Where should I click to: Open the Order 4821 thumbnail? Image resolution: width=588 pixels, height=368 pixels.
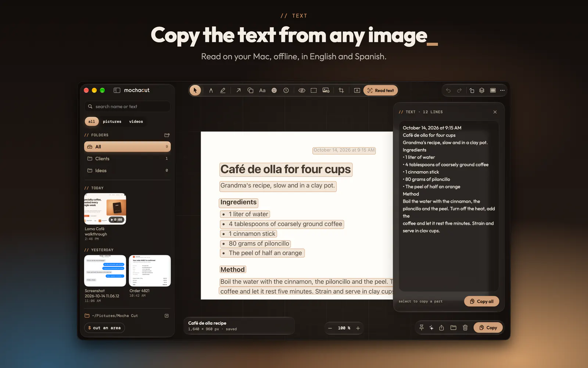150,270
